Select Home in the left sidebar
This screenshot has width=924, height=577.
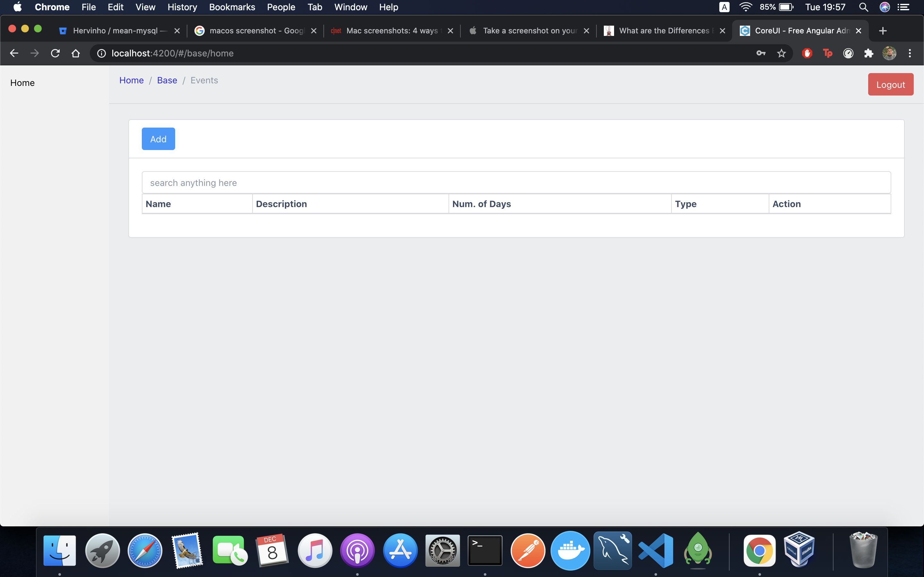point(22,83)
